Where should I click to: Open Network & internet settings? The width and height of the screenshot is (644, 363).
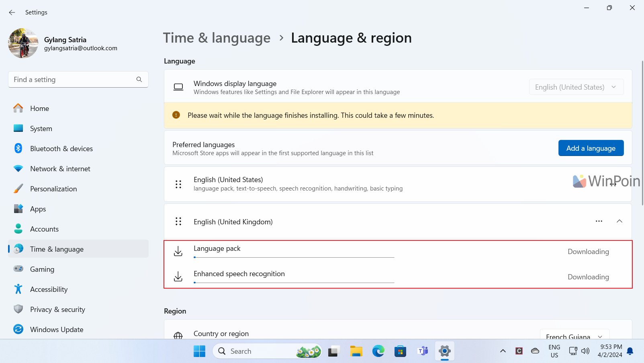tap(78, 169)
